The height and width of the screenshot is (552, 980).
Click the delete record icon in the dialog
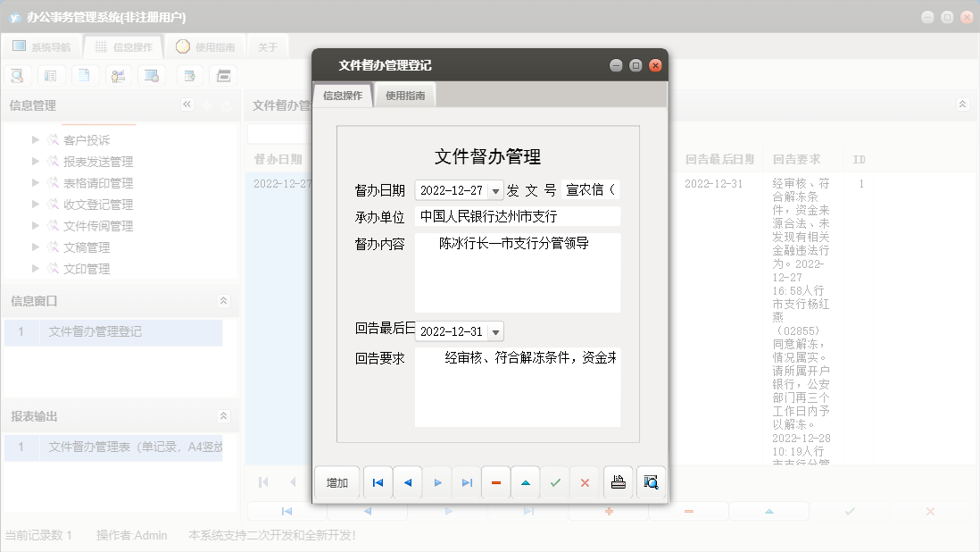click(496, 482)
